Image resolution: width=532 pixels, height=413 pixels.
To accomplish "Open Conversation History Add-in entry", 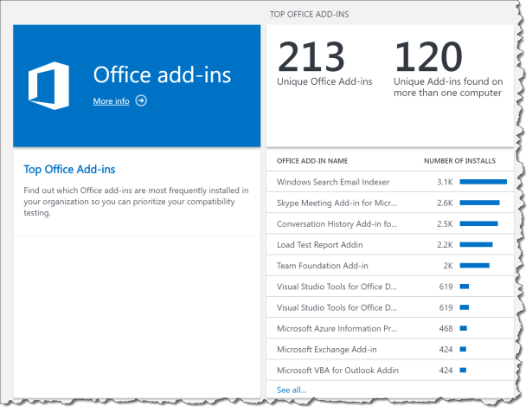I will click(337, 223).
